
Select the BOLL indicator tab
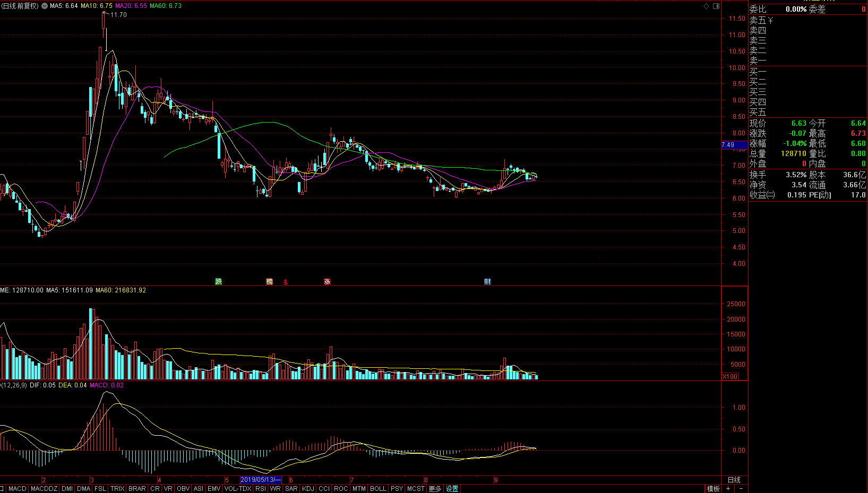(x=378, y=489)
